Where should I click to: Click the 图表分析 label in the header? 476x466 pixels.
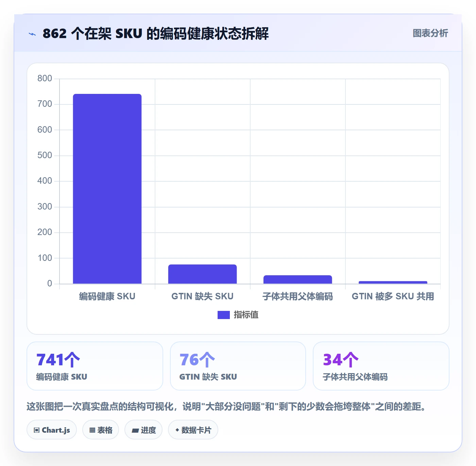[x=430, y=33]
